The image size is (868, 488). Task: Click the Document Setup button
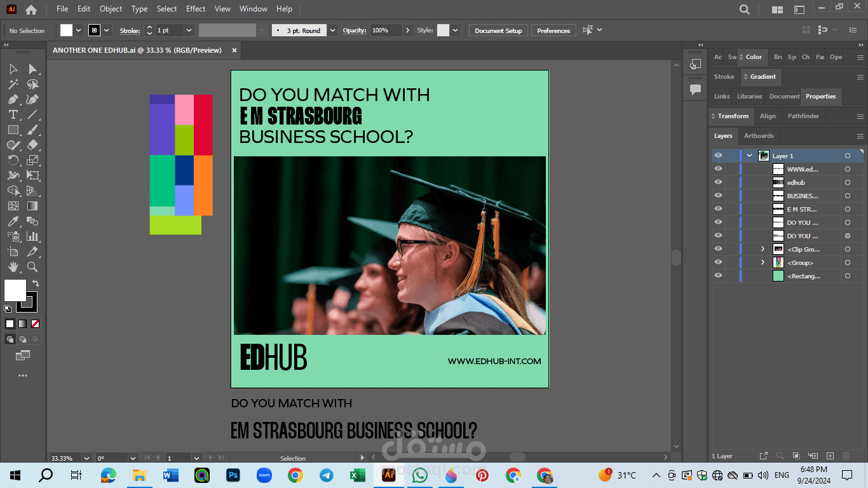498,30
